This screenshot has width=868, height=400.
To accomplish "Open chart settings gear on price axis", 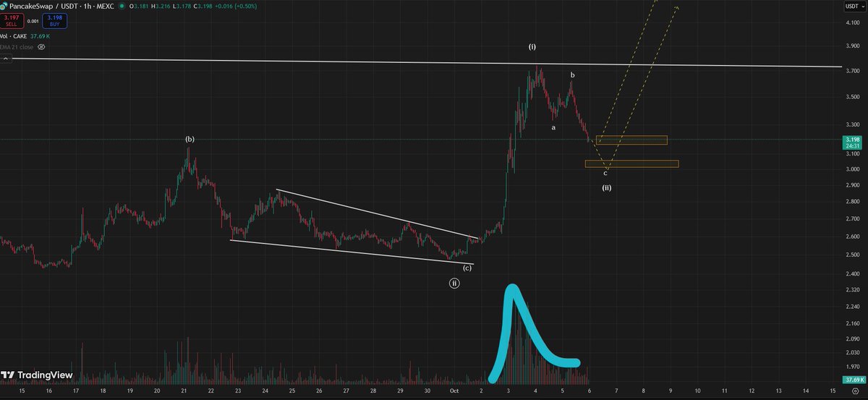I will 855,391.
